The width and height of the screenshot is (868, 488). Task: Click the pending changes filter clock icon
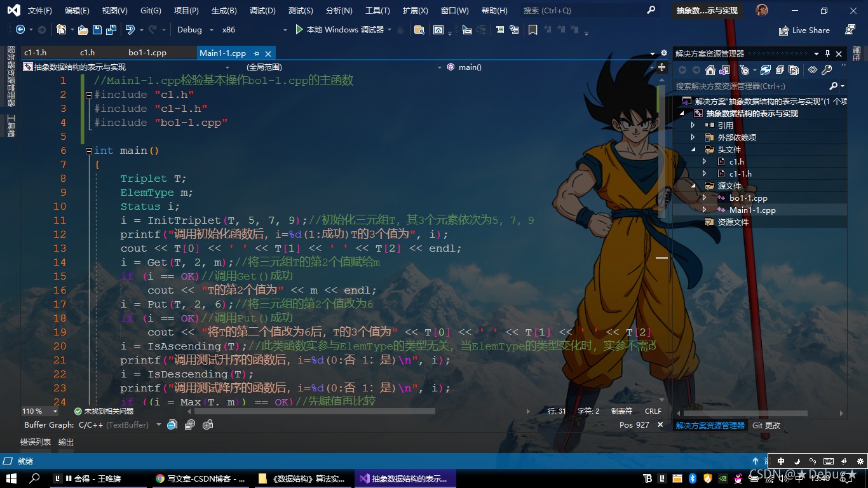745,70
